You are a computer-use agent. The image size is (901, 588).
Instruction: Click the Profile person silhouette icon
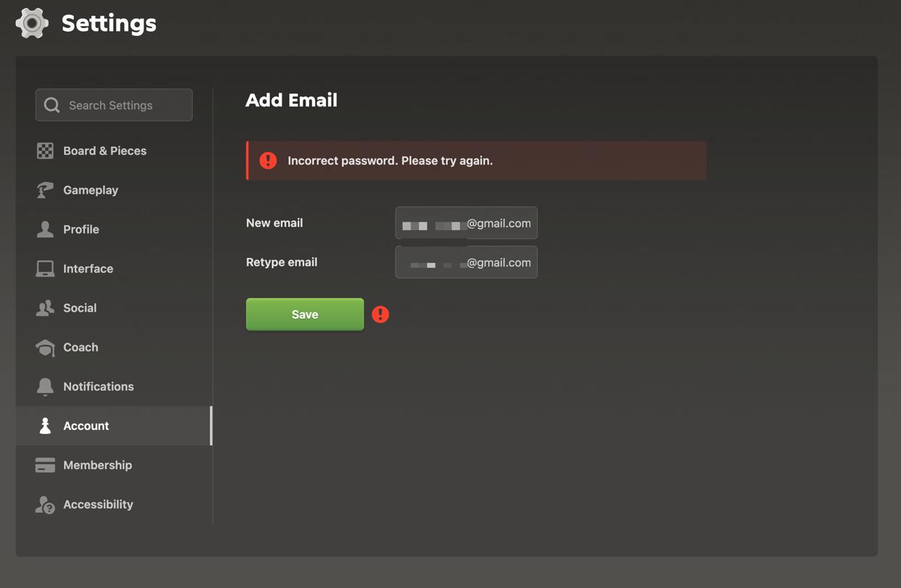pos(45,229)
